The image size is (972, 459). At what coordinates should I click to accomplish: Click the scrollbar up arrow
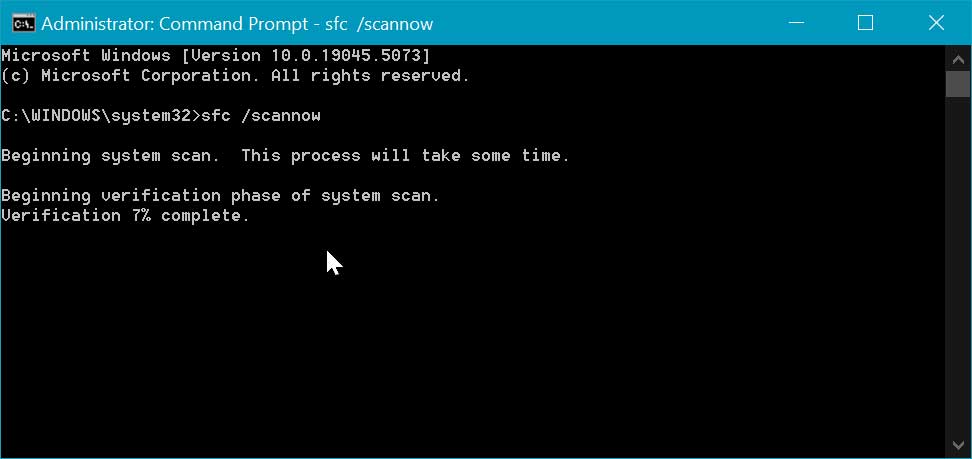coord(958,60)
